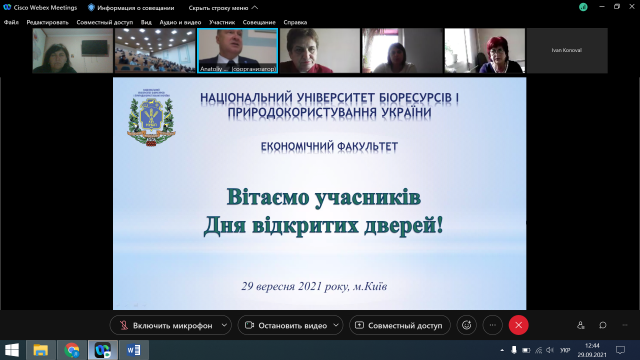This screenshot has width=640, height=360.
Task: End meeting with the red X button
Action: 518,325
